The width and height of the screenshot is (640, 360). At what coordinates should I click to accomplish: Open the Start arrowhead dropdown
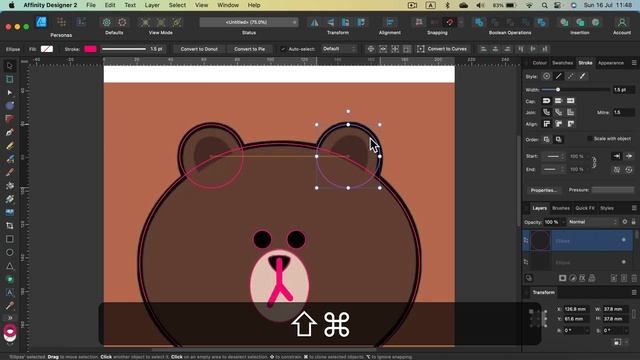tap(553, 156)
